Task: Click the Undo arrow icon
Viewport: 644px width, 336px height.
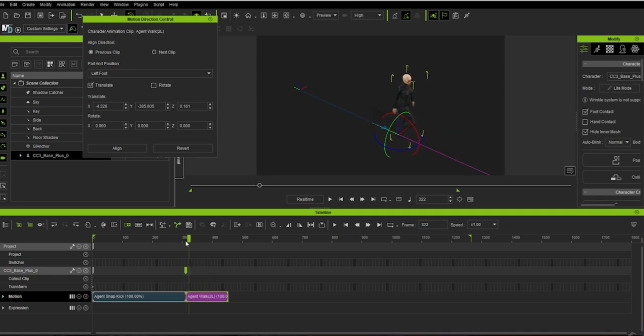Action: coord(79,16)
